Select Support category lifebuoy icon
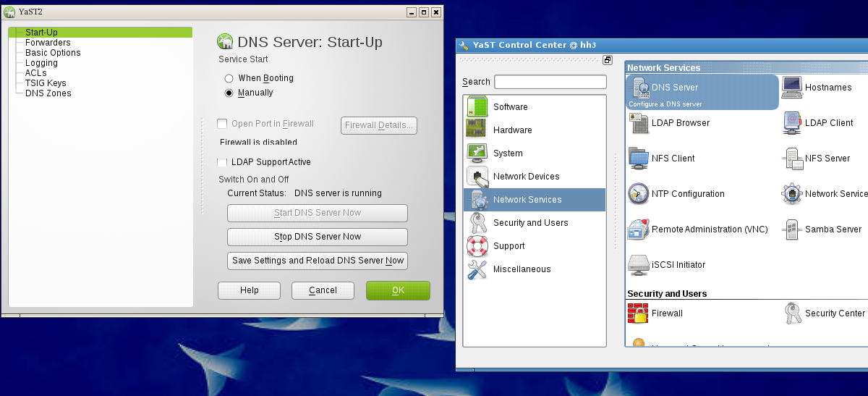 477,246
